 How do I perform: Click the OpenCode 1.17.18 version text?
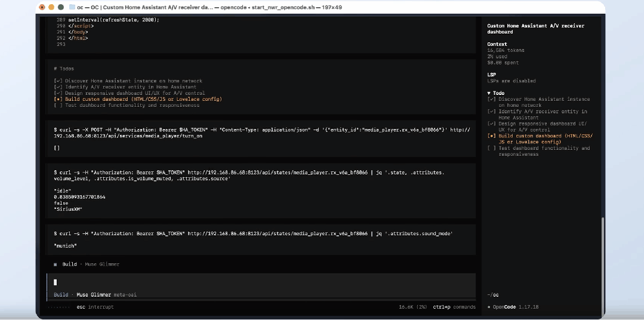(x=516, y=307)
